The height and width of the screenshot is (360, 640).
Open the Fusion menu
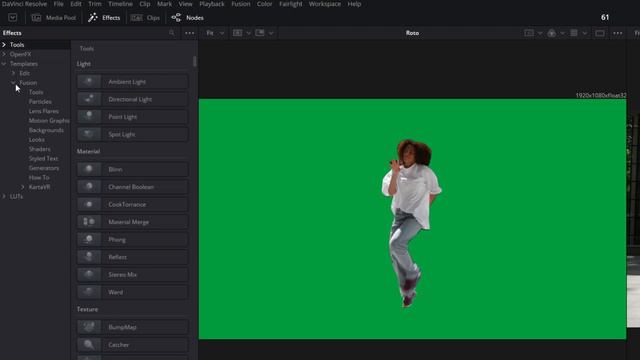(x=241, y=4)
